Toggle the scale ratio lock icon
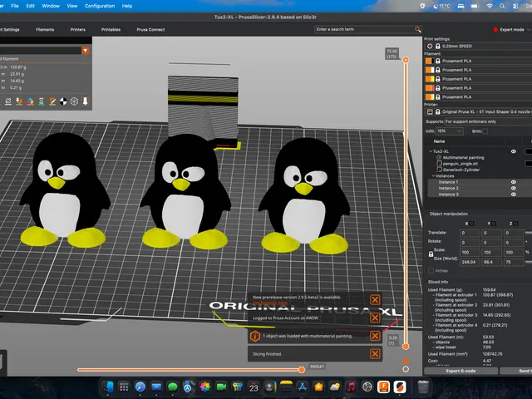Image resolution: width=532 pixels, height=399 pixels. pos(431,254)
